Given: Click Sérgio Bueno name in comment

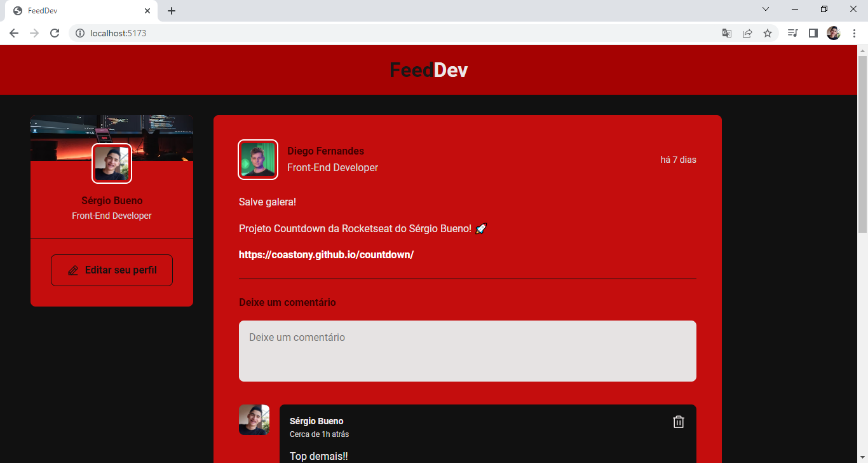Looking at the screenshot, I should coord(316,421).
